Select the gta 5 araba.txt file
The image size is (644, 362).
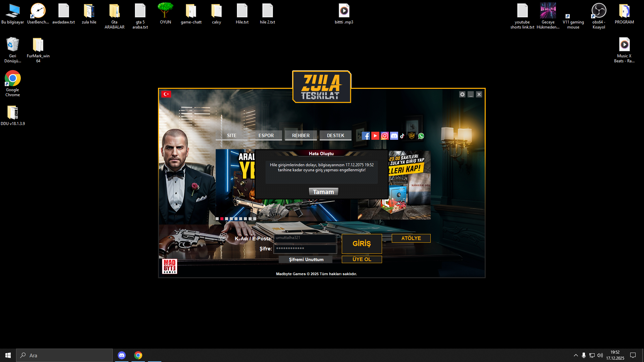coord(140,16)
